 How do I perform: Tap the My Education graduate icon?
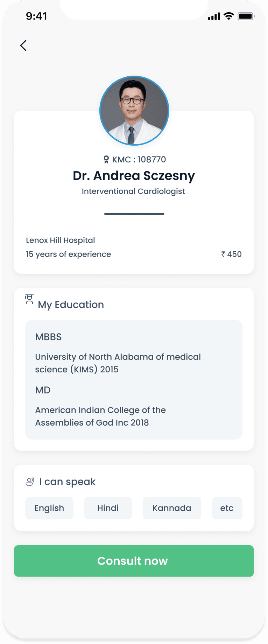pyautogui.click(x=29, y=299)
